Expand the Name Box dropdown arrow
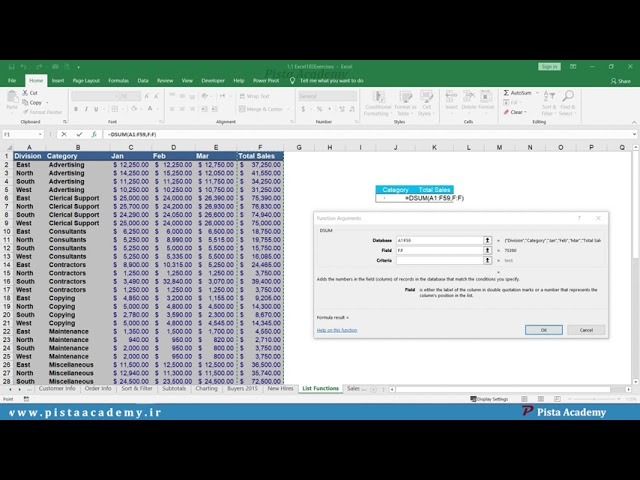This screenshot has height=480, width=640. click(x=40, y=134)
